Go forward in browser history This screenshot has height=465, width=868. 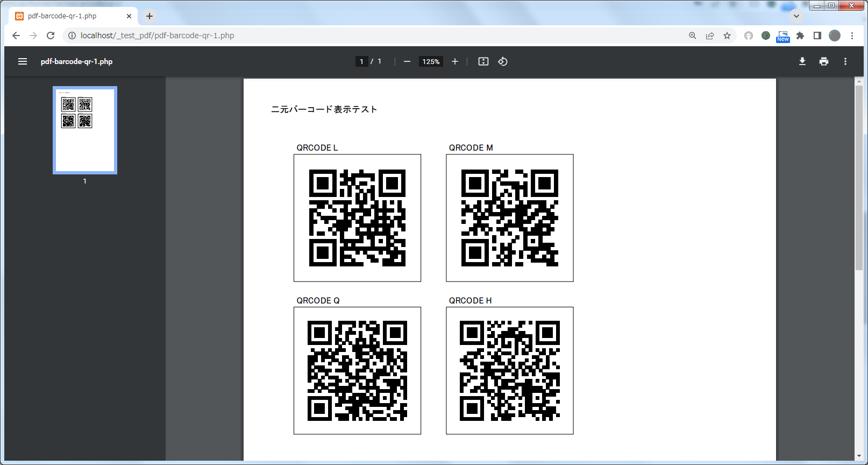point(33,36)
